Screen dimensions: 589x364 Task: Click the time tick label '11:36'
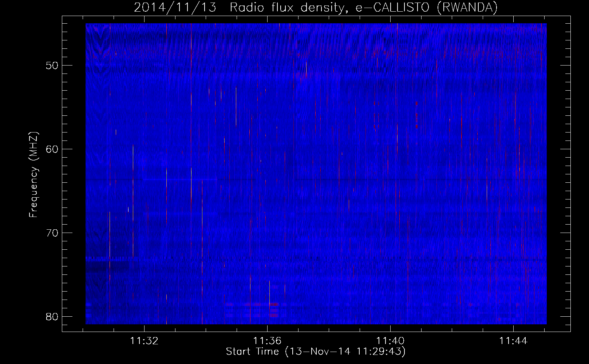coord(268,341)
